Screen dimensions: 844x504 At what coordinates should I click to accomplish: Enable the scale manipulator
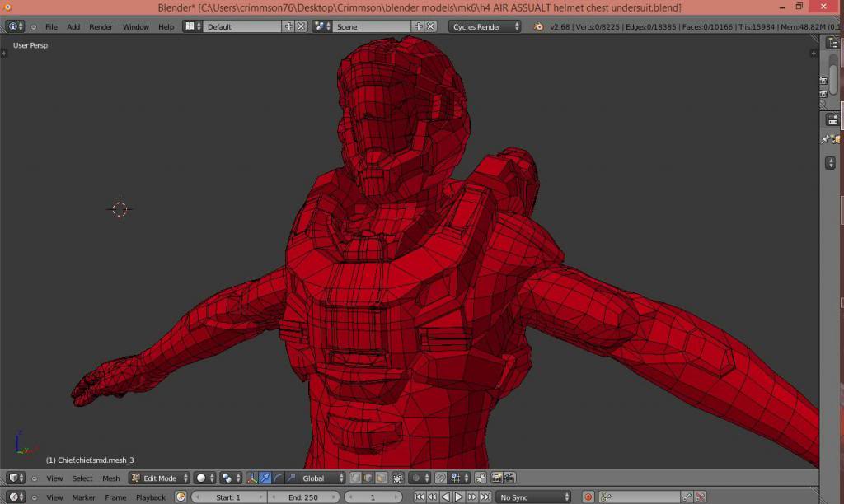(x=291, y=478)
